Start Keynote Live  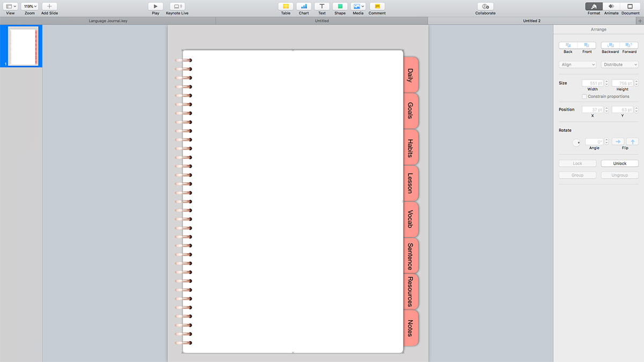[x=177, y=6]
